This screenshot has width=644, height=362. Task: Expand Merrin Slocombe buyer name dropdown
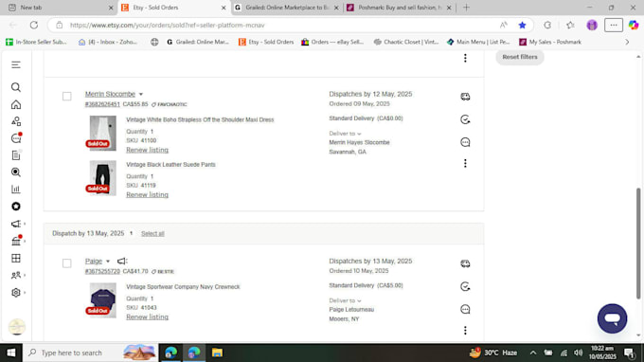[x=141, y=94]
